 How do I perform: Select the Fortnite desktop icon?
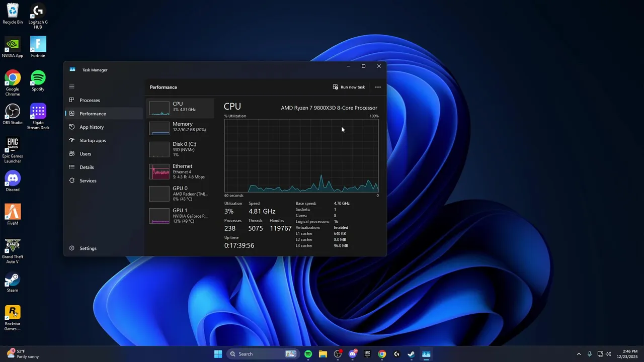(x=38, y=47)
